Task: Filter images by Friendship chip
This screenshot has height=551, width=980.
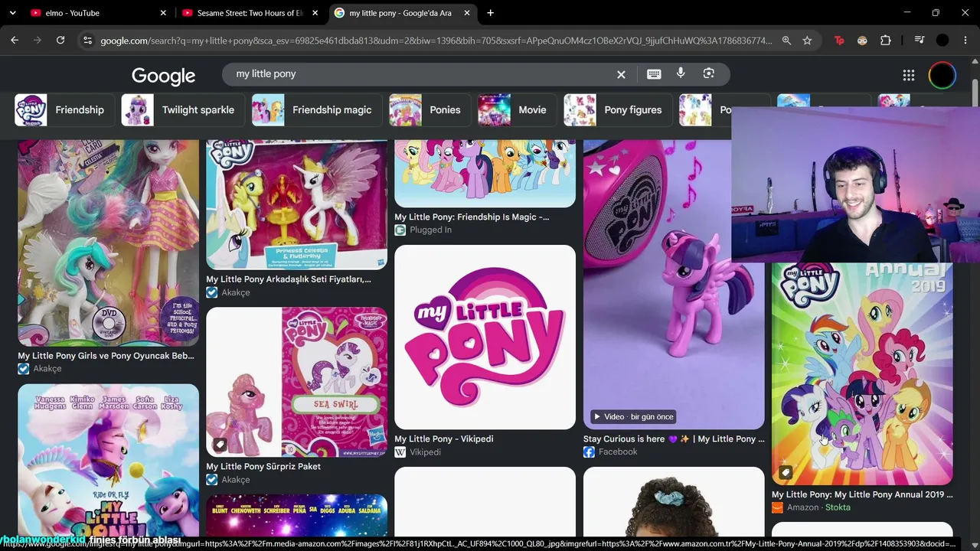Action: [64, 110]
